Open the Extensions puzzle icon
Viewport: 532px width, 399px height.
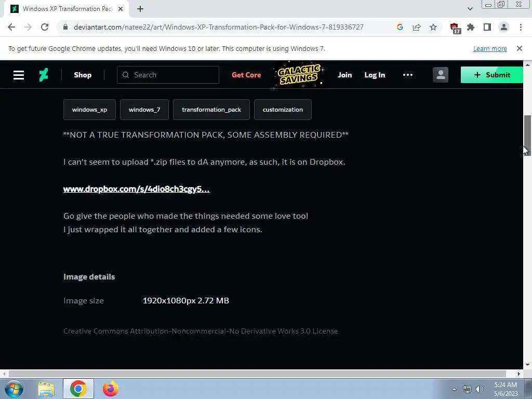pos(471,27)
